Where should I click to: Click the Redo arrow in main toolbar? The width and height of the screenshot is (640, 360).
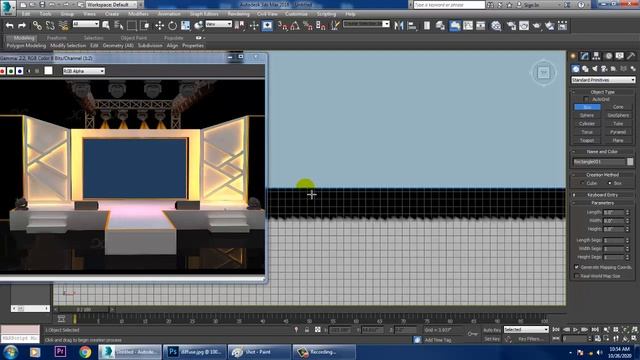click(22, 26)
